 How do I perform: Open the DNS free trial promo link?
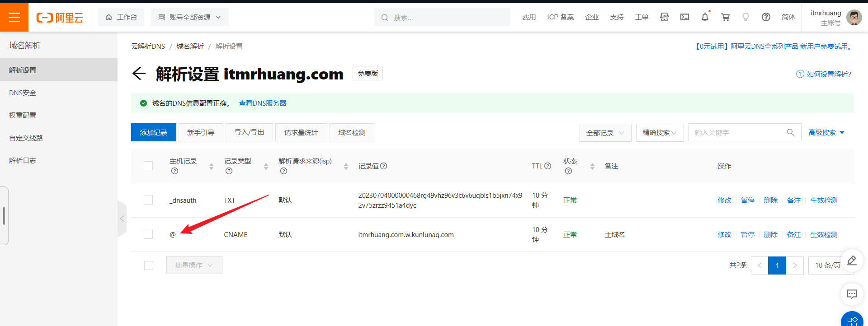point(774,46)
